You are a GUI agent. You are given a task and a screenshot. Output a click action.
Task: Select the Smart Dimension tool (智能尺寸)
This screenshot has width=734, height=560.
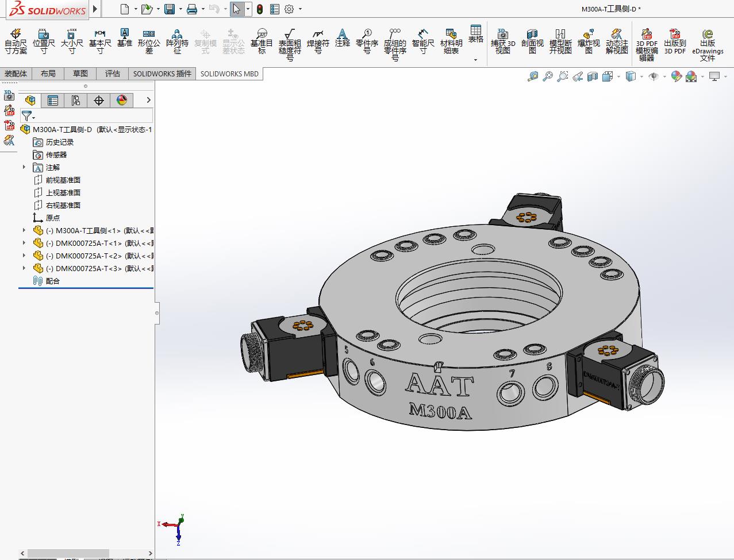(423, 41)
